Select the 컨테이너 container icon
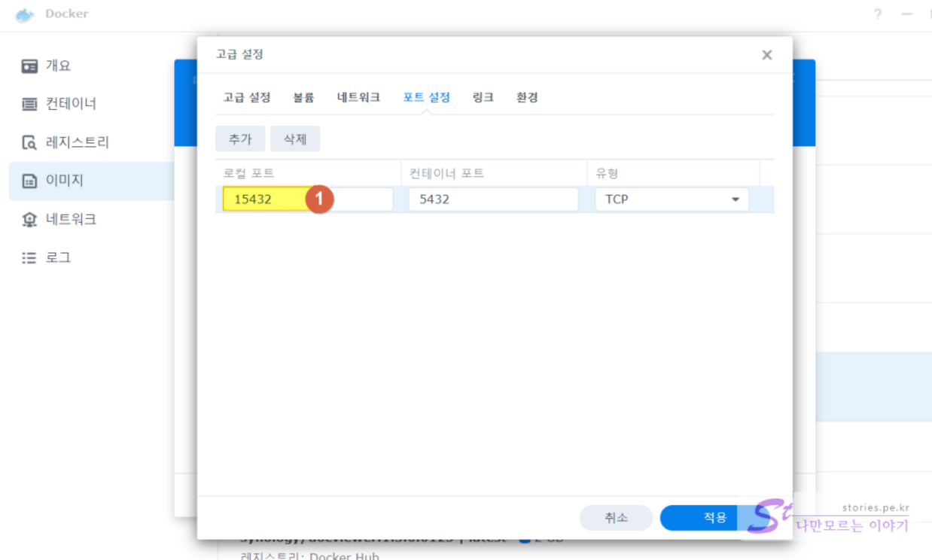Image resolution: width=932 pixels, height=560 pixels. (29, 105)
